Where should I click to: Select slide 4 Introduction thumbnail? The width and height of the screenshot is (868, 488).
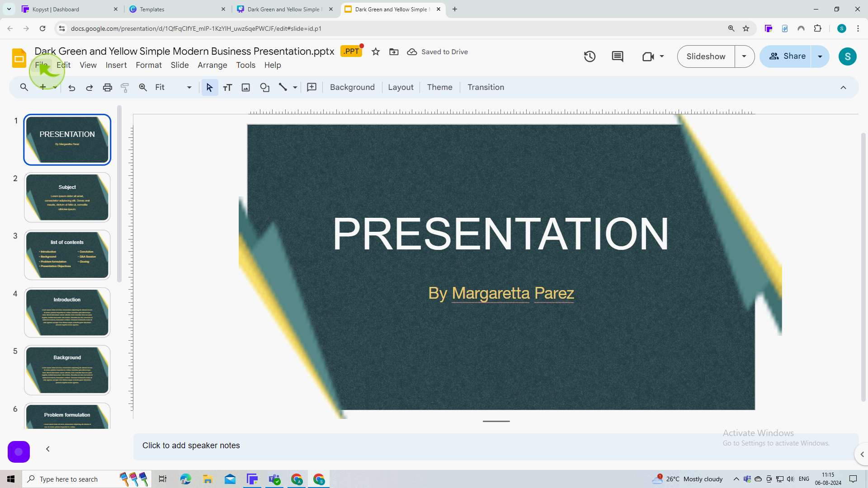[67, 312]
